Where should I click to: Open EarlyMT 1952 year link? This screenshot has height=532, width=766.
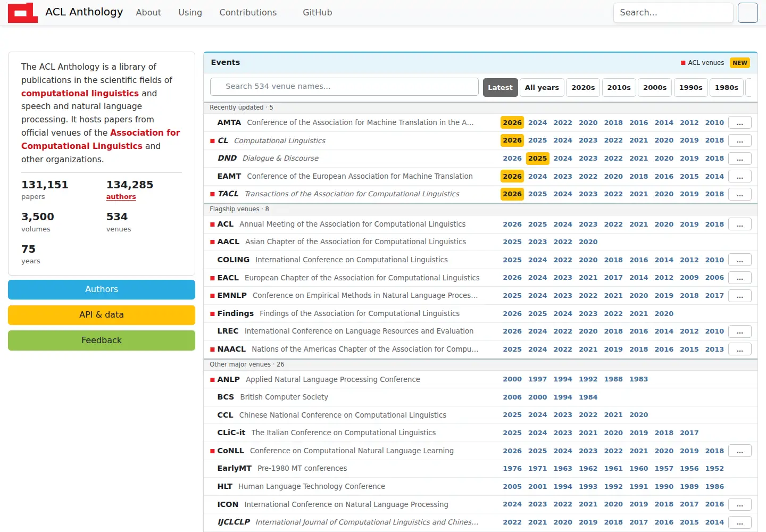pyautogui.click(x=714, y=469)
